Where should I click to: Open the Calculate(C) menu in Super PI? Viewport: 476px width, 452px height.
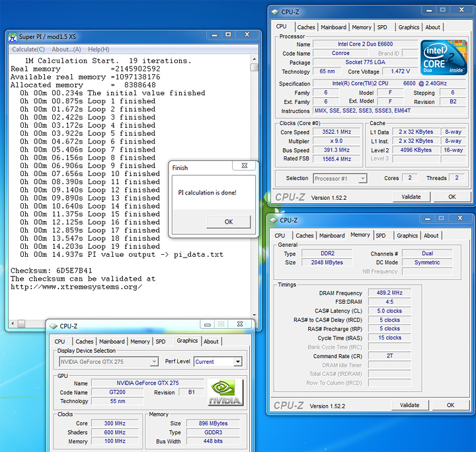click(x=28, y=49)
